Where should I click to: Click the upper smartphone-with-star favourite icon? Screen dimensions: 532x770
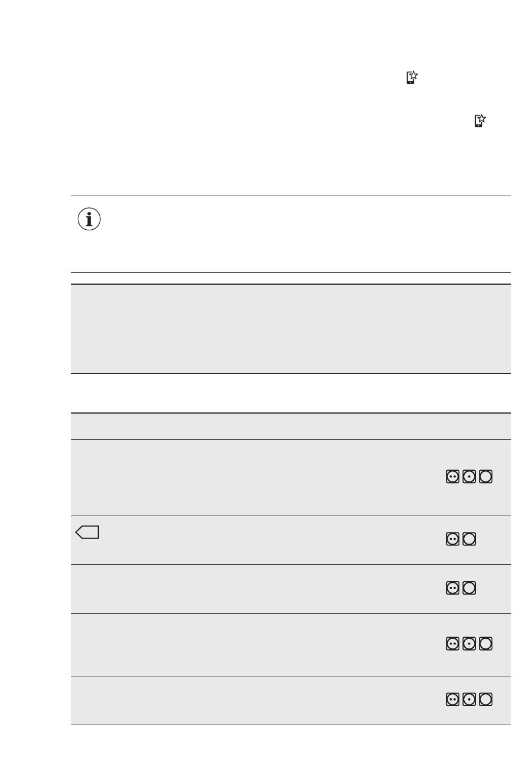(412, 77)
